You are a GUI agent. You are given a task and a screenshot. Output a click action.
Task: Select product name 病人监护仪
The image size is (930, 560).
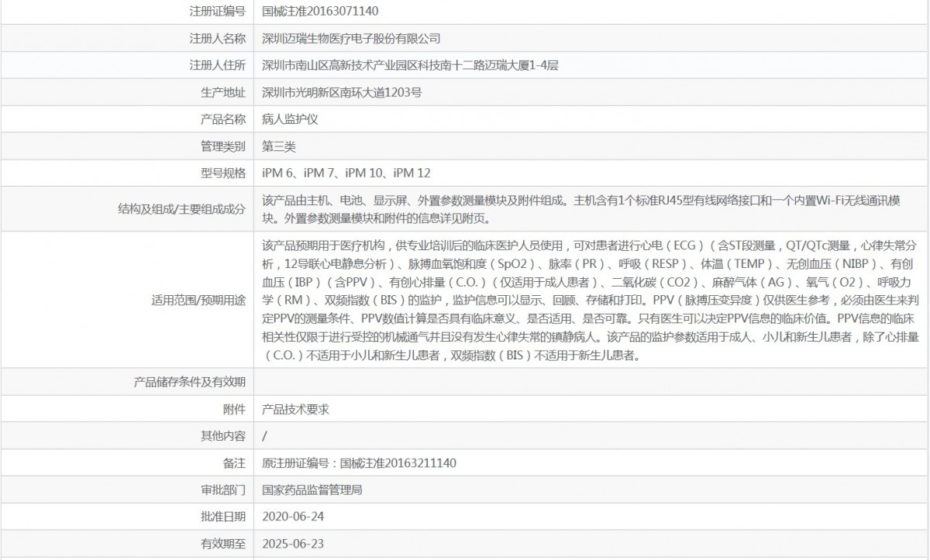point(291,119)
